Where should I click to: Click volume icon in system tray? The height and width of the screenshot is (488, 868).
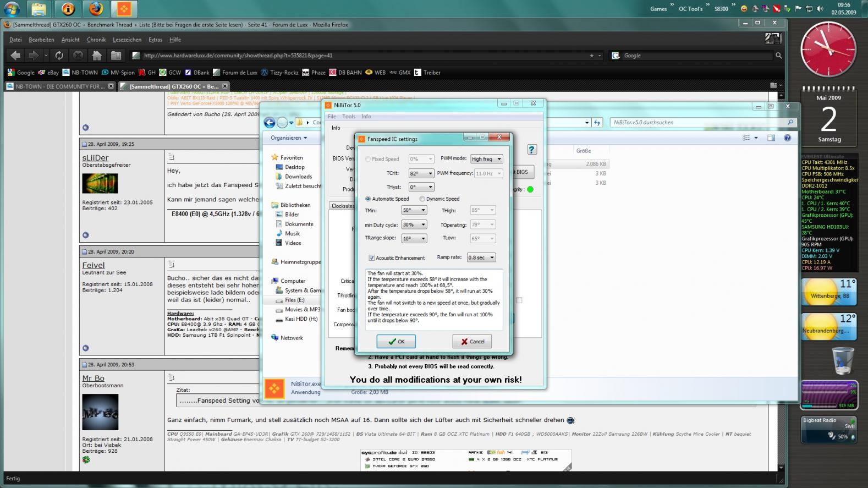pos(820,8)
